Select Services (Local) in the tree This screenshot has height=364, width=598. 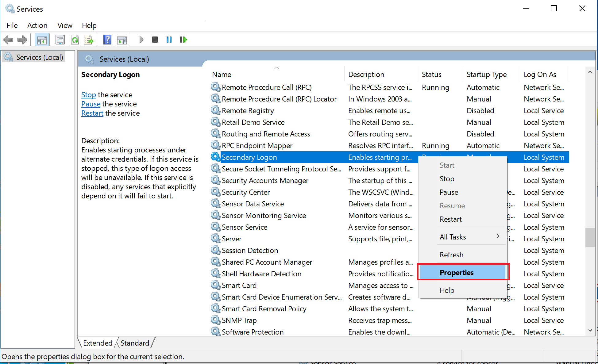39,57
